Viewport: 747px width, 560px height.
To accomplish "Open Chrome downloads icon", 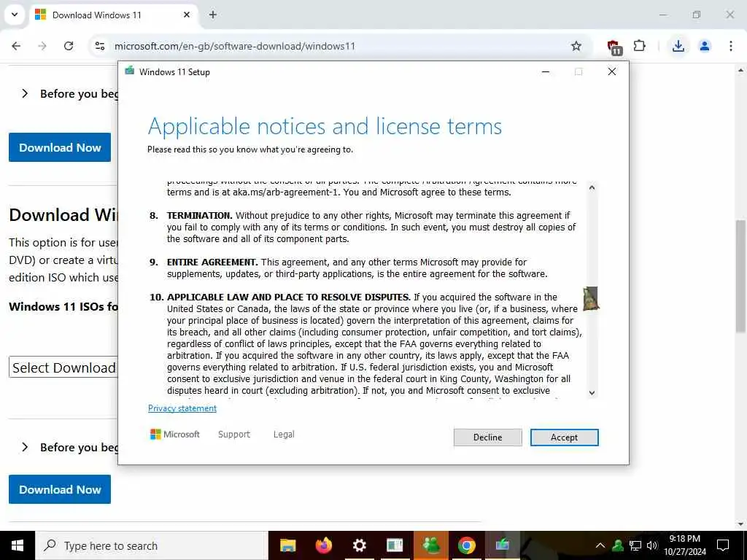I will pos(678,46).
